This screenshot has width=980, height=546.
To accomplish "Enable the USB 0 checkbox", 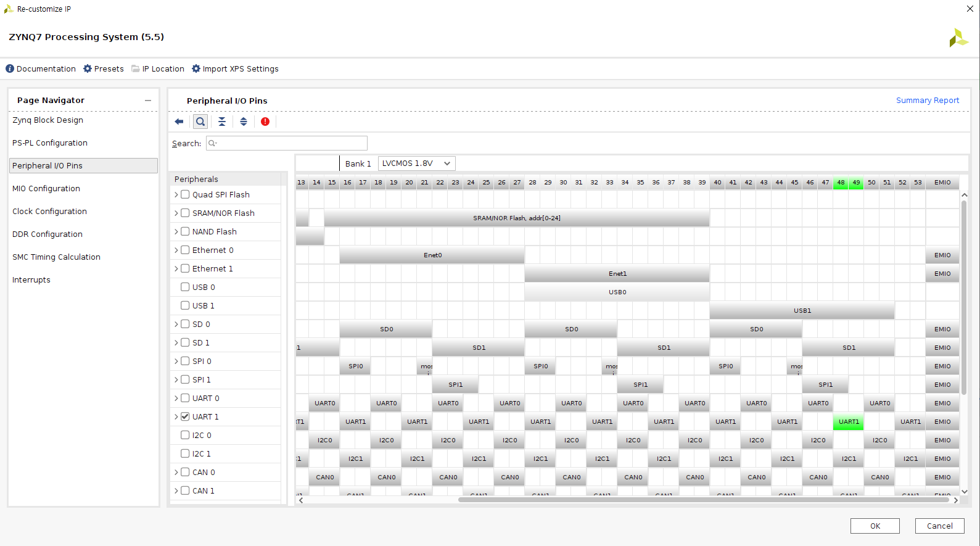I will [185, 287].
